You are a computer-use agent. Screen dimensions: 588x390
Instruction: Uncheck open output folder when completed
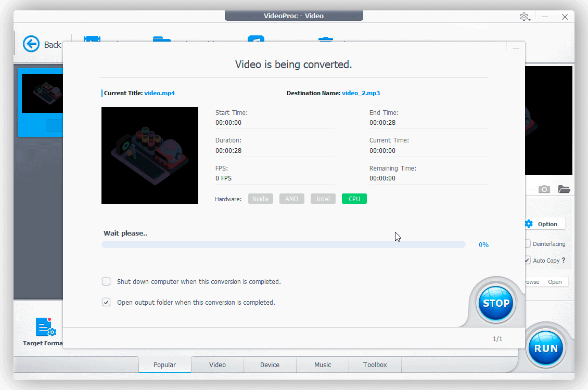(106, 302)
